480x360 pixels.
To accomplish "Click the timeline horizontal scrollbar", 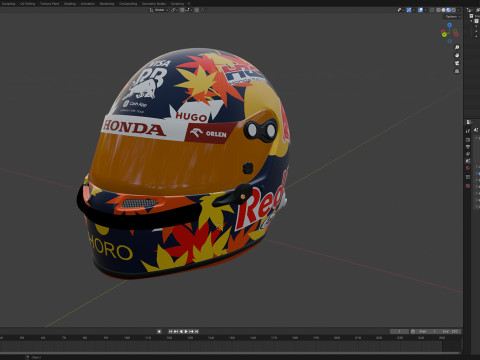I will pos(230,353).
